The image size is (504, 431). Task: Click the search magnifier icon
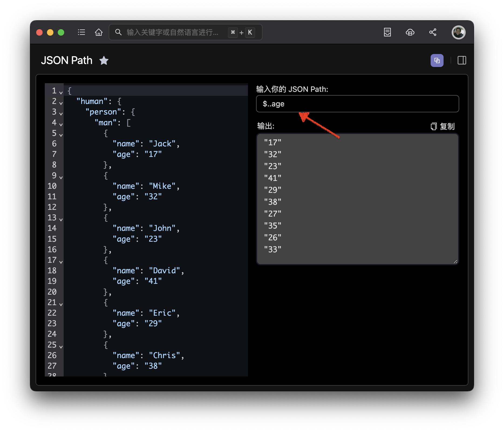[x=118, y=32]
